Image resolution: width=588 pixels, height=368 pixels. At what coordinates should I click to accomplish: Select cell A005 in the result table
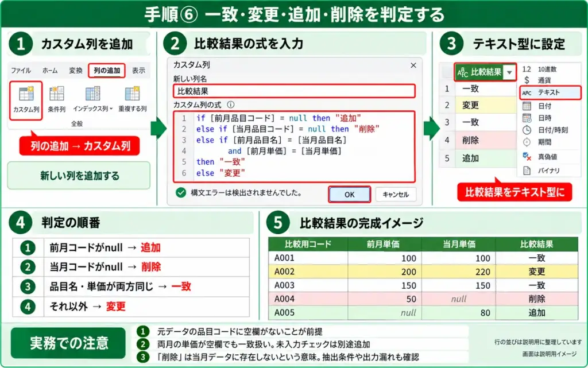(x=308, y=313)
